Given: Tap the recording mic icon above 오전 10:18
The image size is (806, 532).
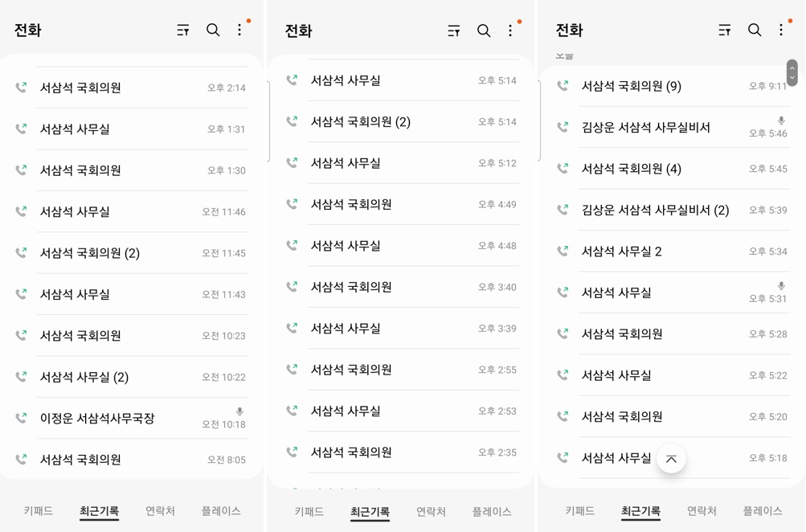Looking at the screenshot, I should tap(239, 411).
